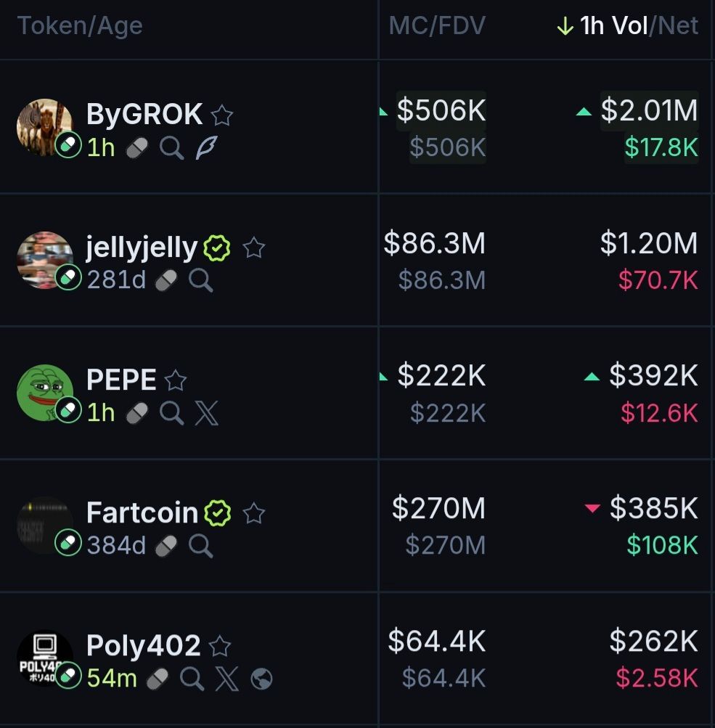Open the jellyjelly token name link
The height and width of the screenshot is (728, 715).
(x=142, y=248)
